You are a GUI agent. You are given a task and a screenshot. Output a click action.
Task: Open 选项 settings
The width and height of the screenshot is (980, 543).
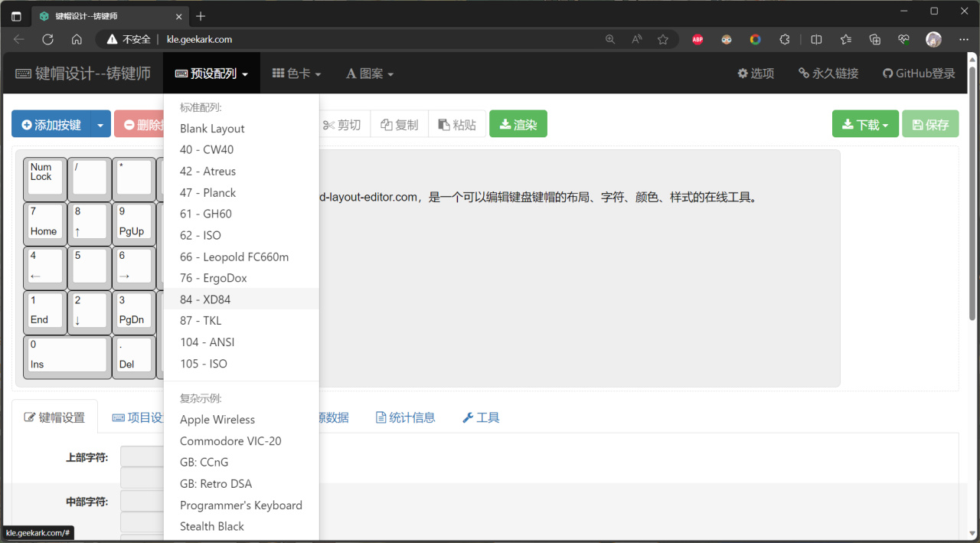coord(756,74)
